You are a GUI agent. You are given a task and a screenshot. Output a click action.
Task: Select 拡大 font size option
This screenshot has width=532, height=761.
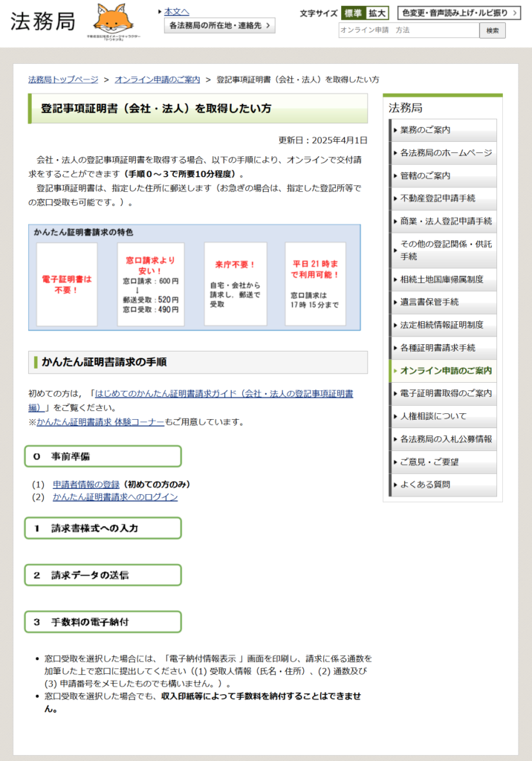tap(377, 13)
